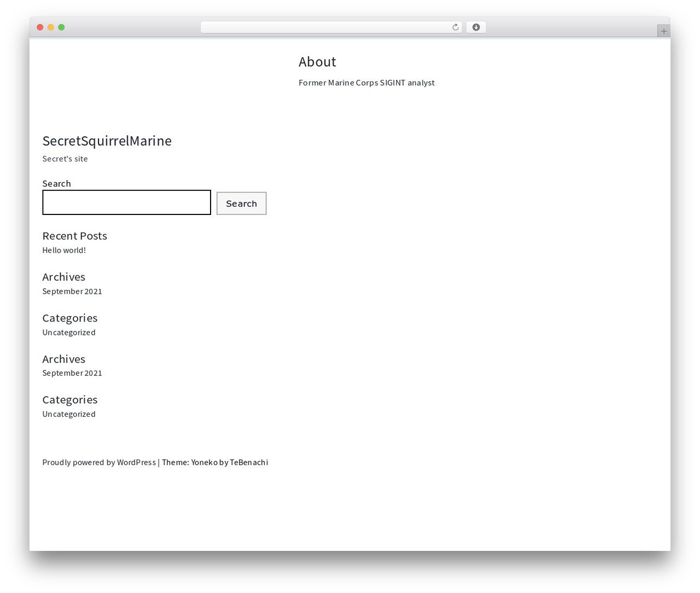
Task: Click the yellow minimize window button
Action: pyautogui.click(x=51, y=27)
